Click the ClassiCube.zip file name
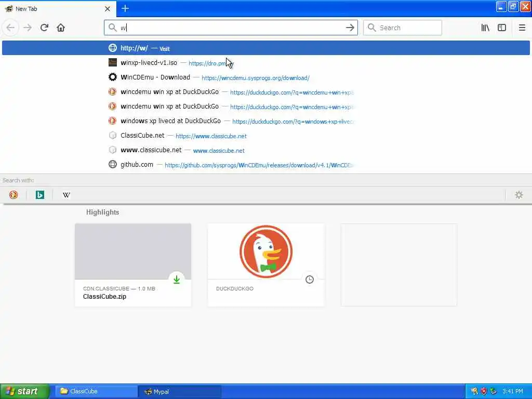The width and height of the screenshot is (532, 399). pos(104,296)
